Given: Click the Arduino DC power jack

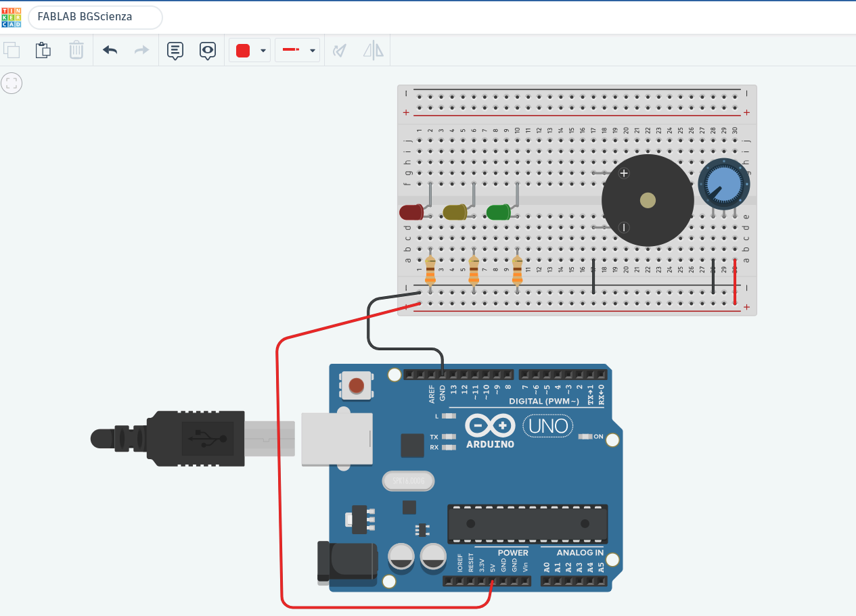Looking at the screenshot, I should (x=347, y=563).
